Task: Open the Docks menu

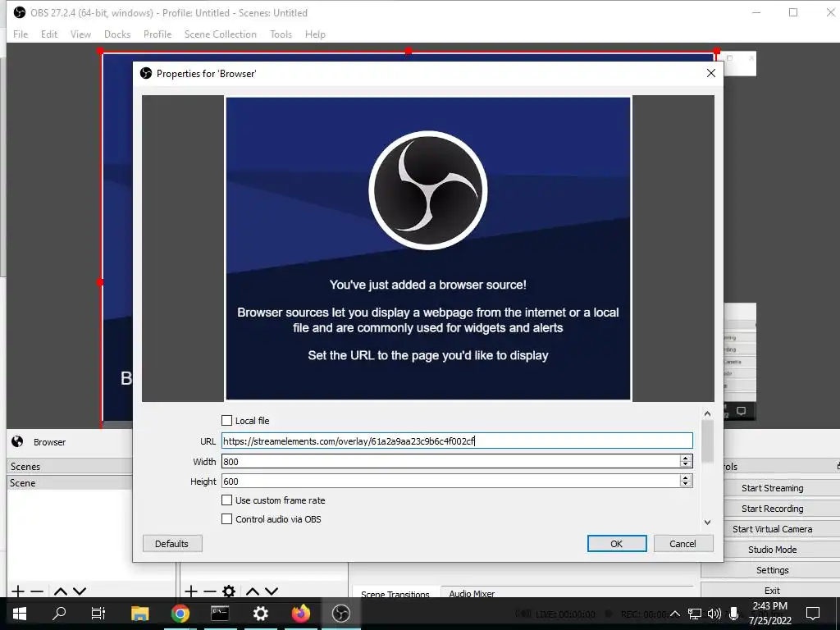Action: pos(117,34)
